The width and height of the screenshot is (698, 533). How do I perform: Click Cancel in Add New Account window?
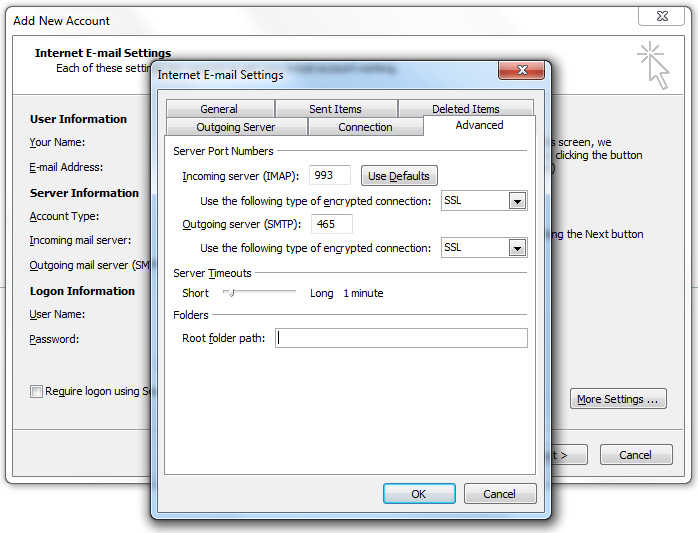pos(636,455)
